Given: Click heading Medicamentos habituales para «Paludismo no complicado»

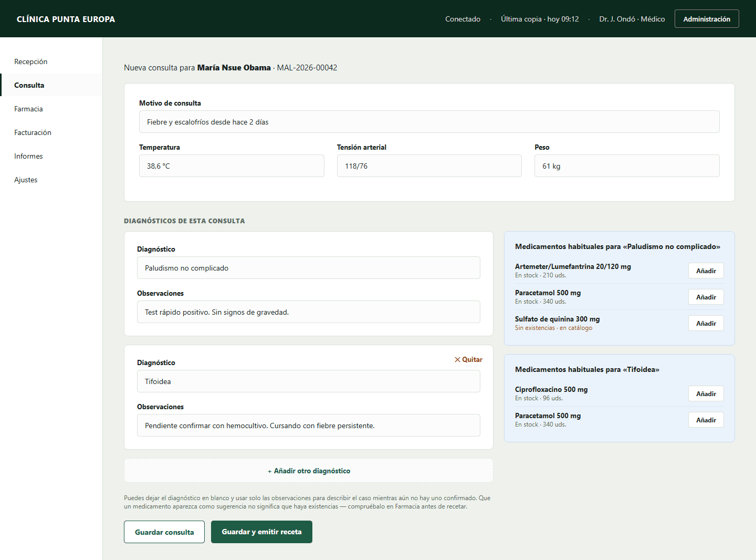Looking at the screenshot, I should [617, 246].
